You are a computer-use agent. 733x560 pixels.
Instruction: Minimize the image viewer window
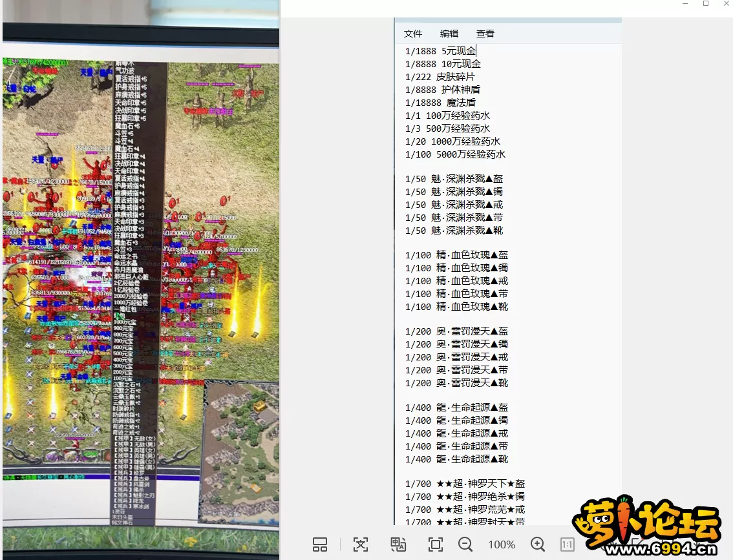685,4
